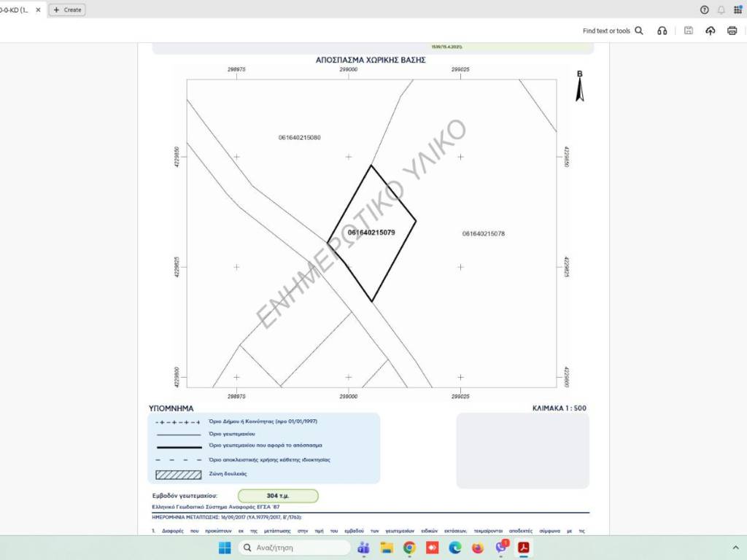Image resolution: width=747 pixels, height=560 pixels.
Task: Click the cloud upload share icon
Action: coord(710,31)
